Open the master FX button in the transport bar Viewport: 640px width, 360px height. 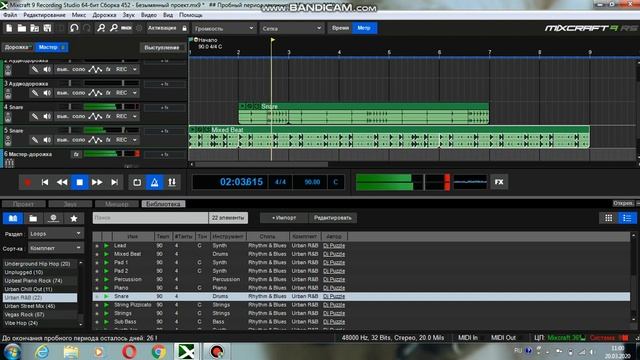[x=499, y=182]
